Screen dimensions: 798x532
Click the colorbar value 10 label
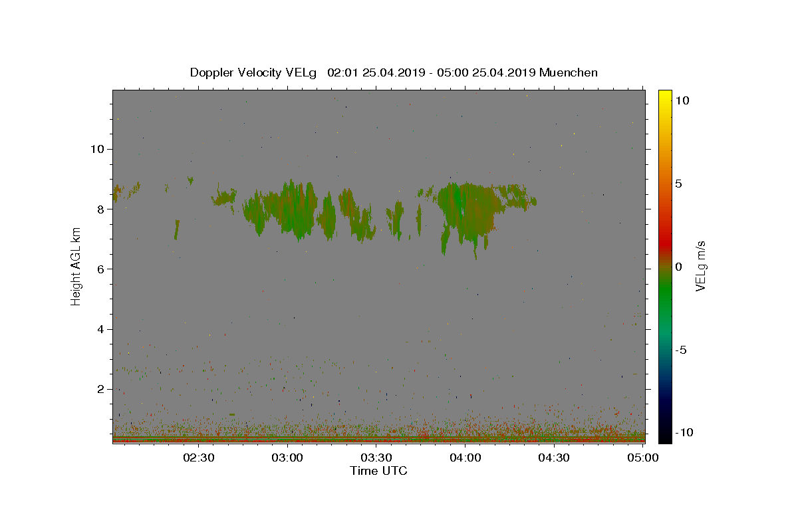[682, 100]
